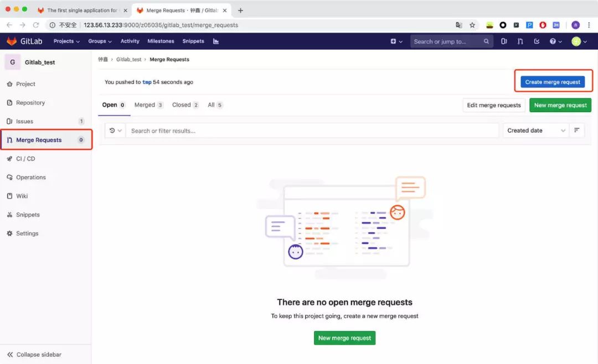Open the user avatar menu
Viewport: 598px width, 364px height.
point(579,41)
